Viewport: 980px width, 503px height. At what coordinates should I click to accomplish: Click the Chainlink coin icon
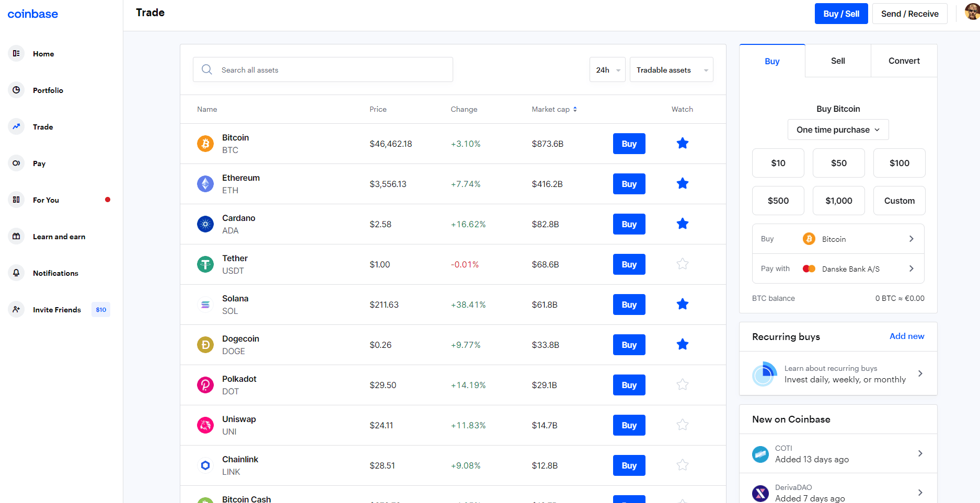205,465
